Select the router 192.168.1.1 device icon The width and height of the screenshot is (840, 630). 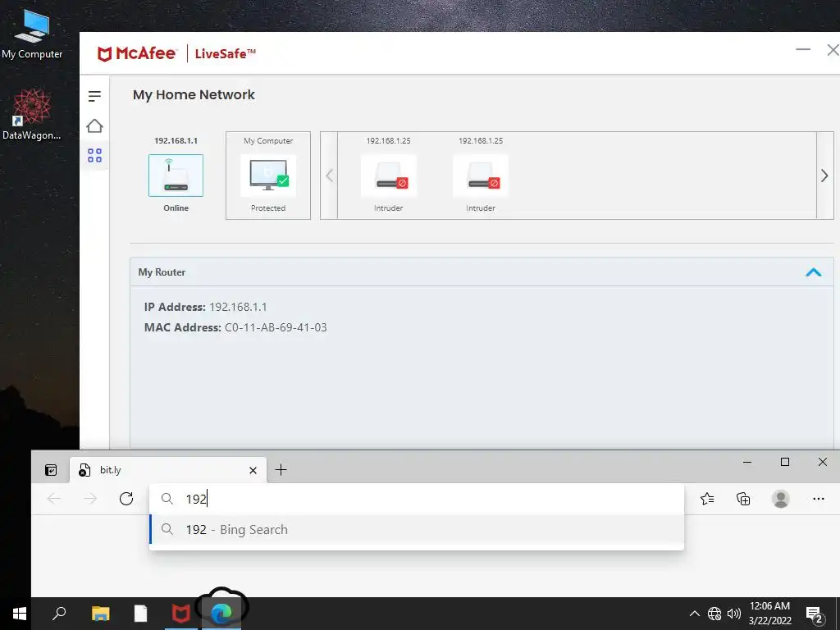[x=176, y=176]
